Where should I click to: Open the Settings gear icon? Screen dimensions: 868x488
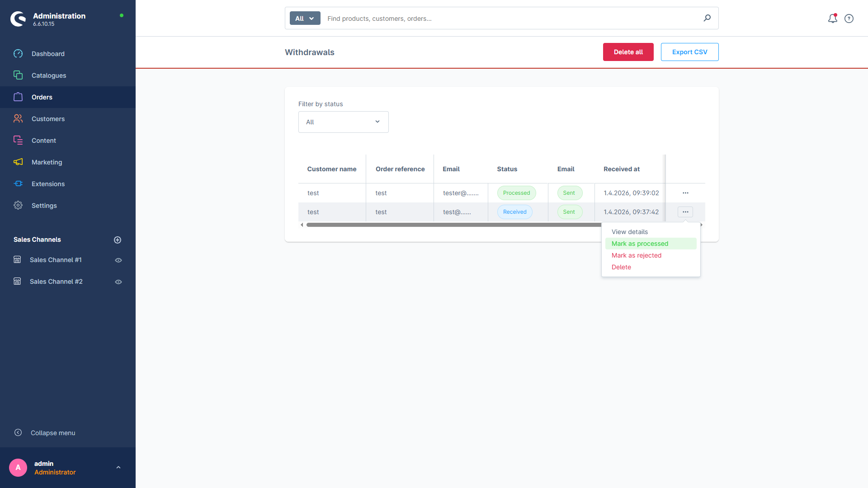coord(18,206)
